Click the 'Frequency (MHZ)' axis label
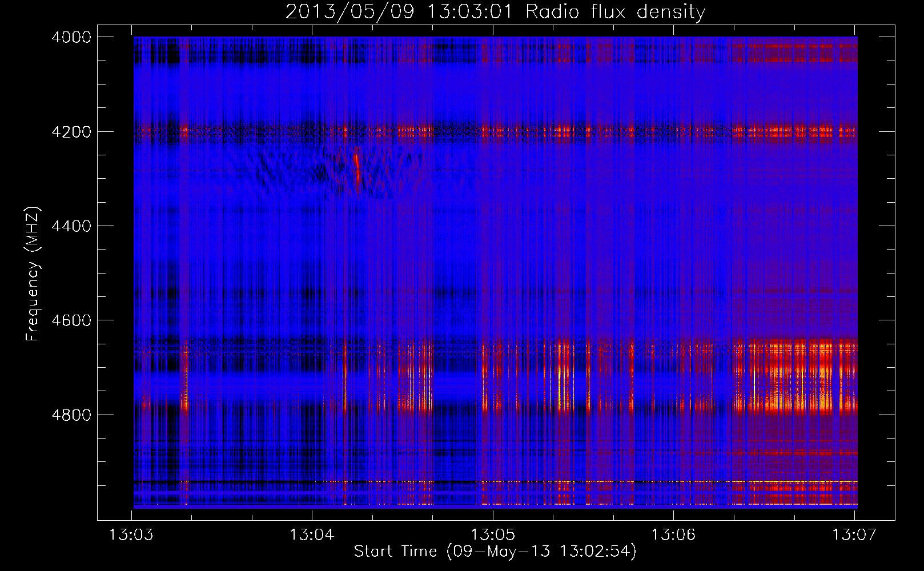Screen dimensions: 924x571 [33, 274]
